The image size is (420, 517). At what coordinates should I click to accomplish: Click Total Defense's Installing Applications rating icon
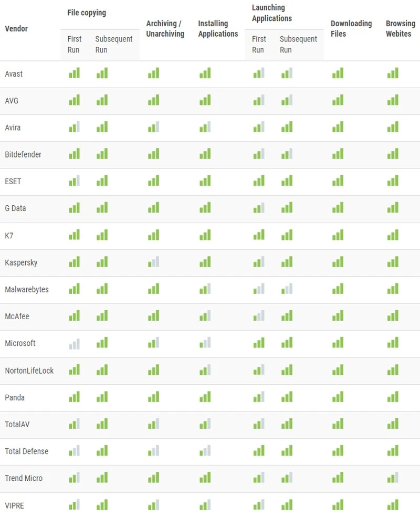tap(205, 451)
